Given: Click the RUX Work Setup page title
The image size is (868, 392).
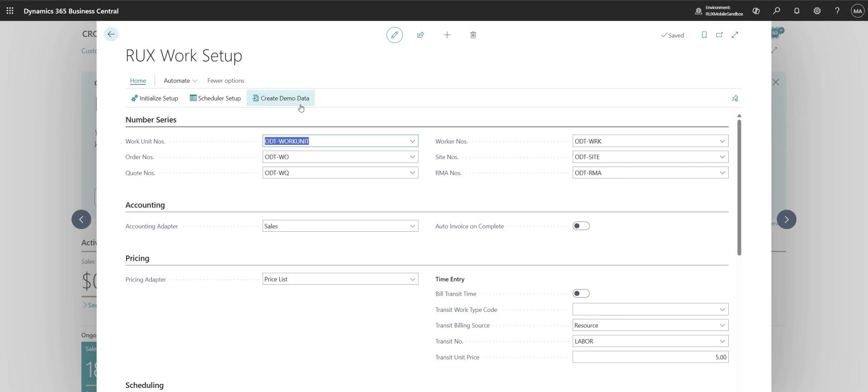Looking at the screenshot, I should click(x=184, y=56).
